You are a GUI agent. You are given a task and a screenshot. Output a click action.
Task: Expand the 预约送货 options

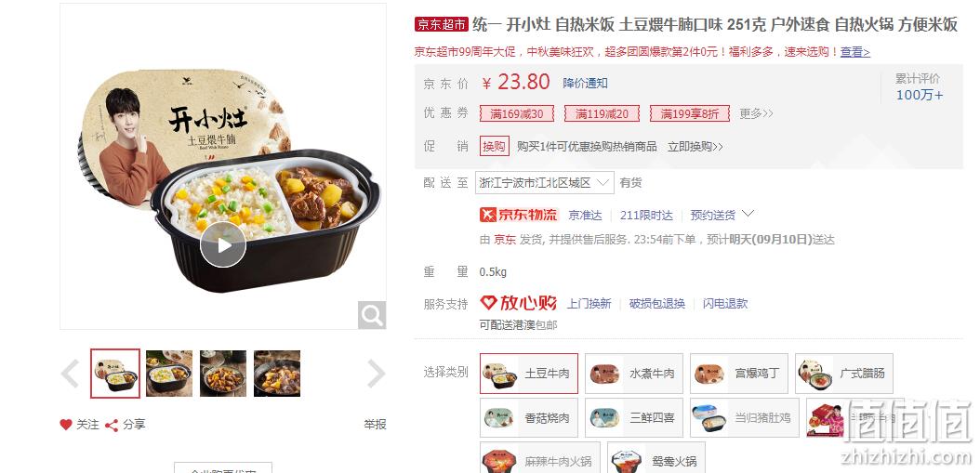[722, 215]
